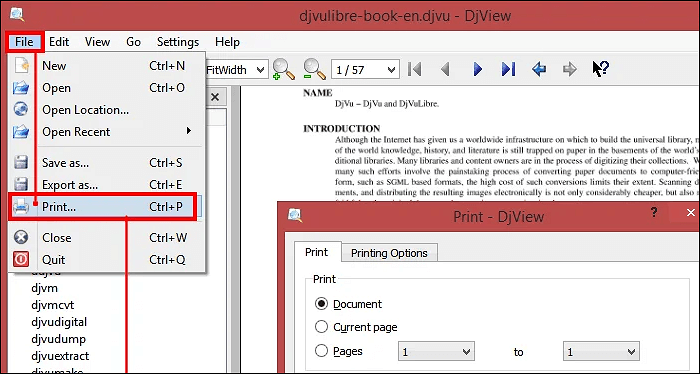Expand the Open Recent submenu

107,132
